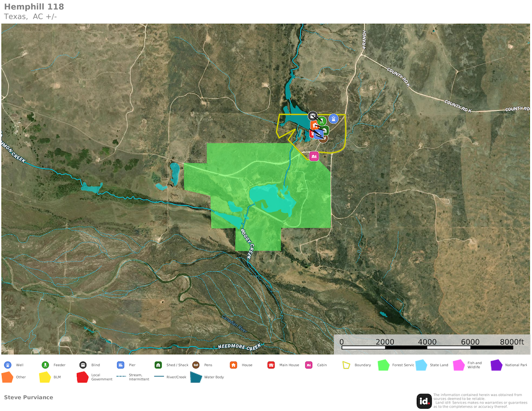
Task: Select the green Feeder marker on the map
Action: pos(322,121)
